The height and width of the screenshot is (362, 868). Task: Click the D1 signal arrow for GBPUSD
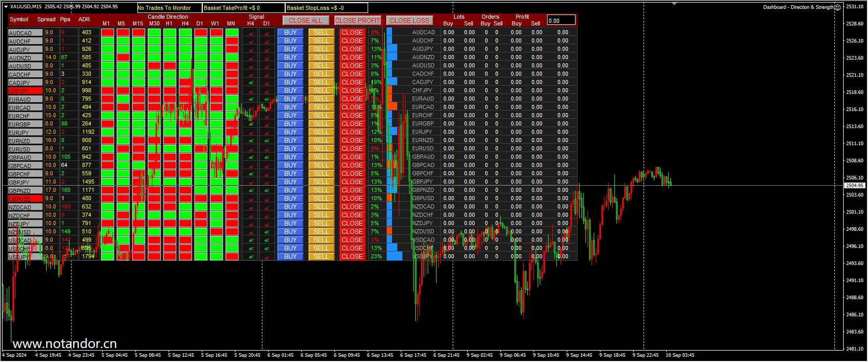point(267,199)
